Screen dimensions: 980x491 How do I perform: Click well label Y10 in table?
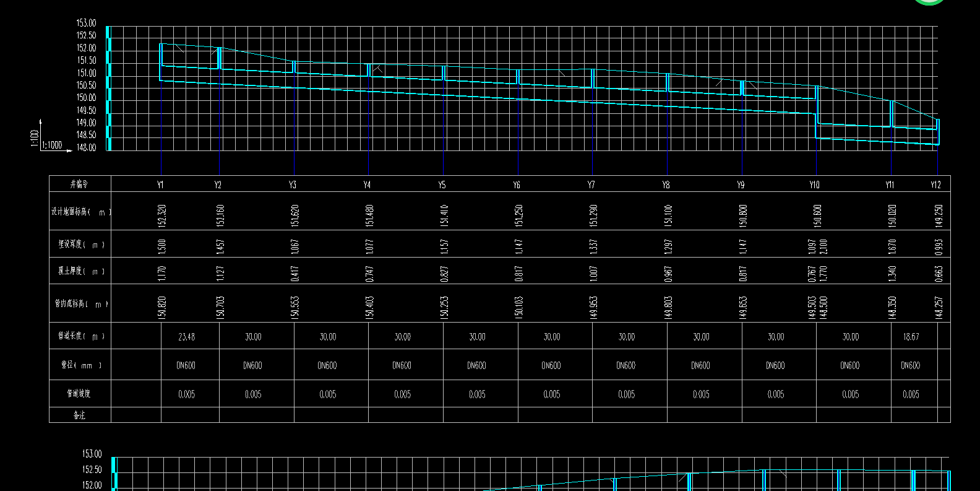coord(814,185)
